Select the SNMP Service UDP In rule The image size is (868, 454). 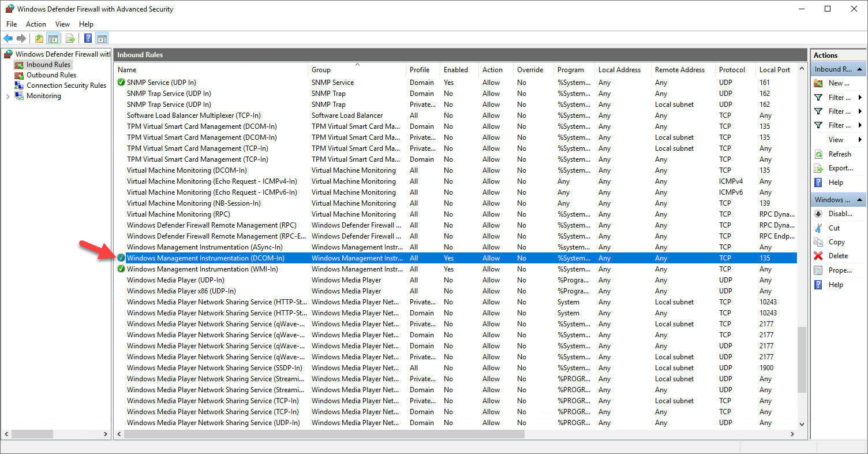[x=167, y=82]
